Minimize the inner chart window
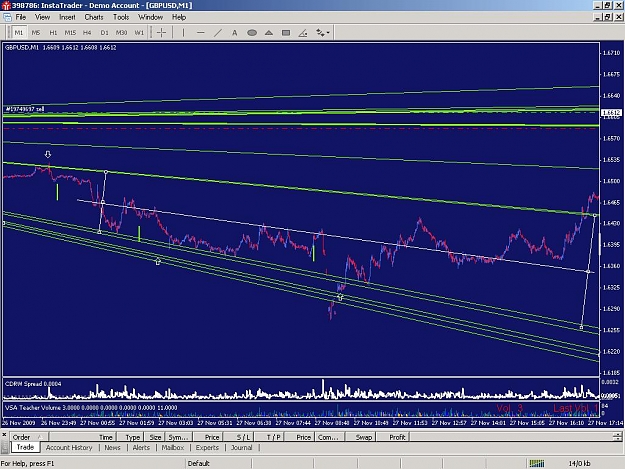The image size is (625, 469). coord(597,17)
